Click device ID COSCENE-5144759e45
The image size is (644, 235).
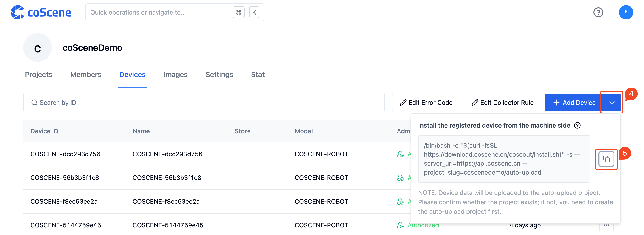tap(66, 226)
